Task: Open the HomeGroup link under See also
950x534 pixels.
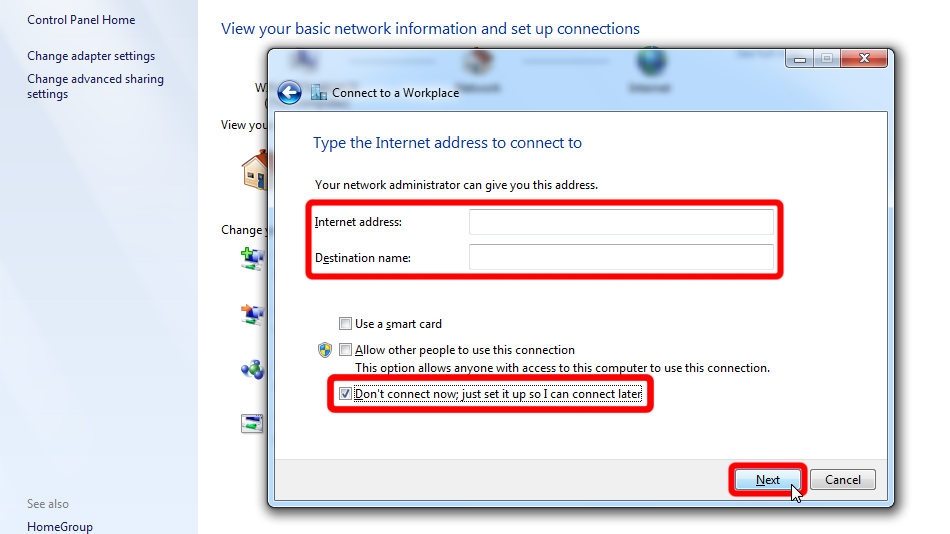Action: click(x=60, y=527)
